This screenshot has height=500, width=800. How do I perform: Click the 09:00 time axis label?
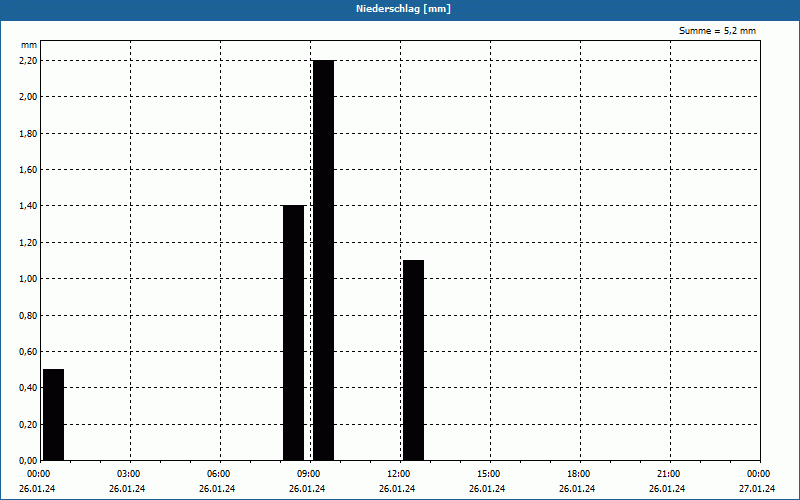click(x=310, y=474)
